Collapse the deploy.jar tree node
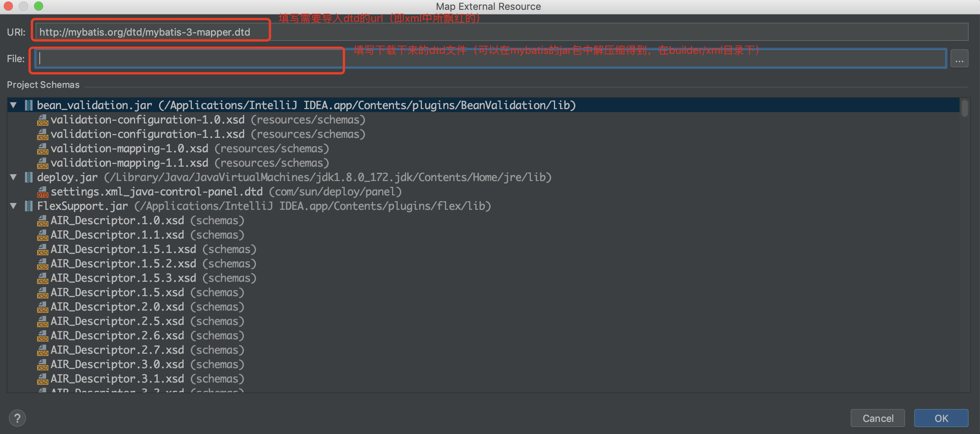The image size is (980, 434). tap(14, 177)
